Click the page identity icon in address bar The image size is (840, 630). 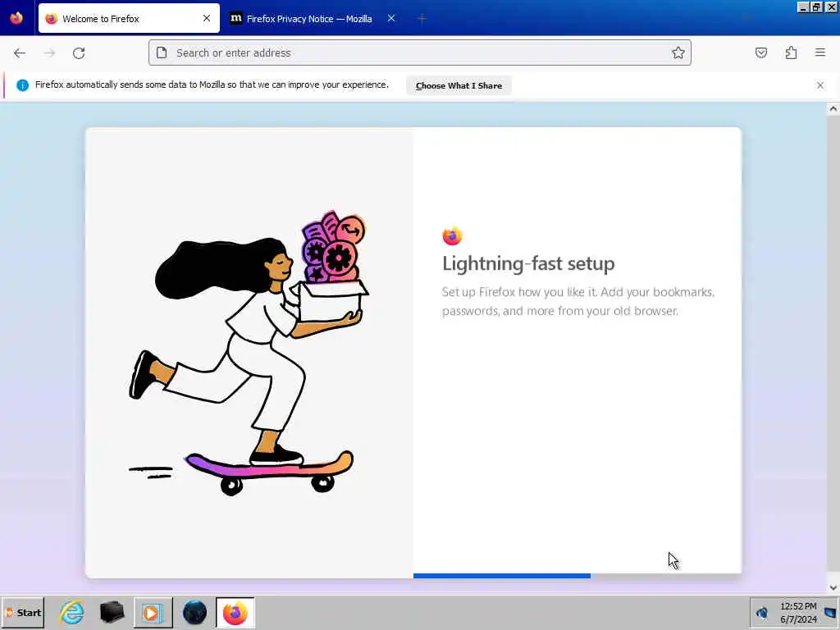(162, 52)
